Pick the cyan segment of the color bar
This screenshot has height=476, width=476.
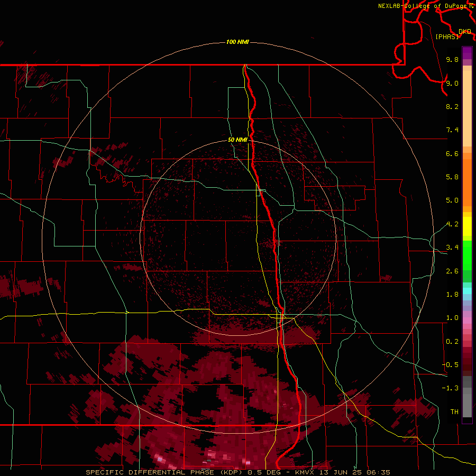[x=467, y=291]
